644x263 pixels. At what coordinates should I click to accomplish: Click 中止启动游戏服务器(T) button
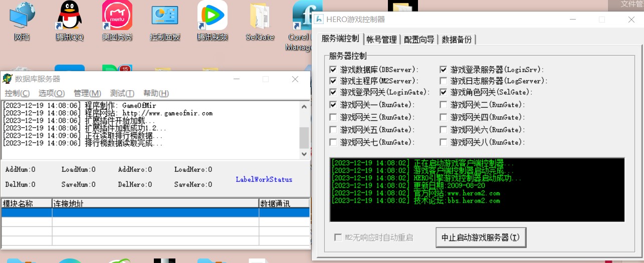point(481,237)
